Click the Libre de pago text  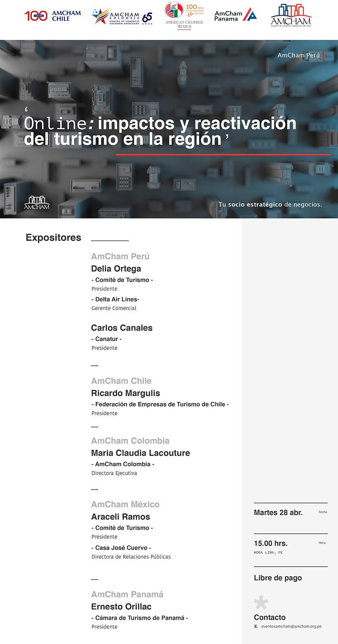(x=278, y=578)
